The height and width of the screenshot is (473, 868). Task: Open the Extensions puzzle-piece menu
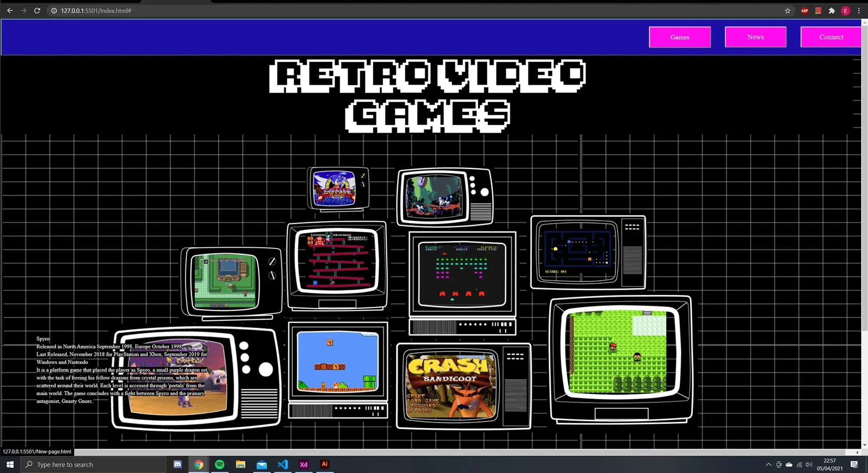(x=832, y=10)
